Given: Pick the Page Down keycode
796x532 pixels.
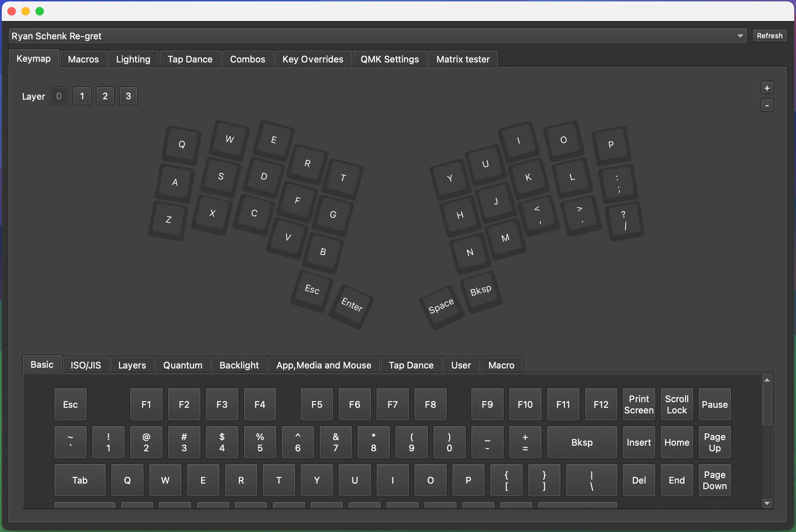Looking at the screenshot, I should [x=715, y=480].
